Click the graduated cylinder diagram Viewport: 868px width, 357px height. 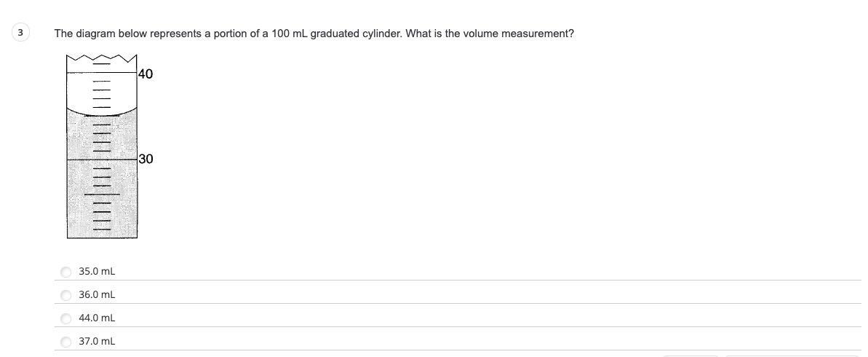click(103, 146)
